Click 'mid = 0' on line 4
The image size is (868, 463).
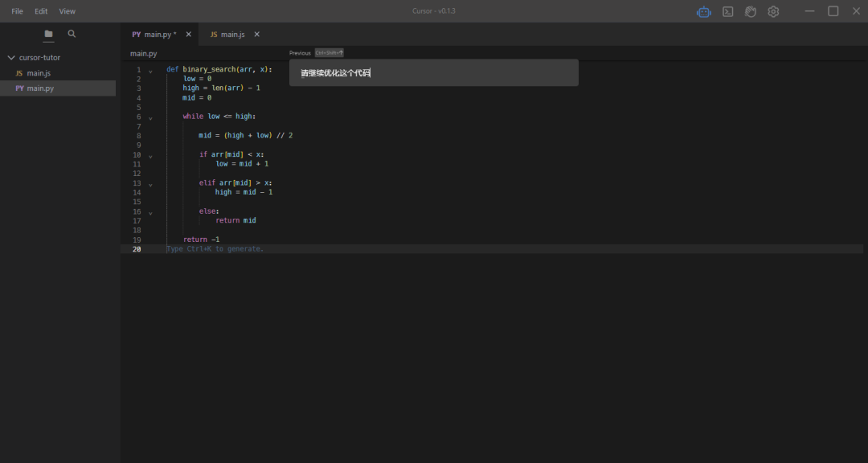pyautogui.click(x=197, y=97)
